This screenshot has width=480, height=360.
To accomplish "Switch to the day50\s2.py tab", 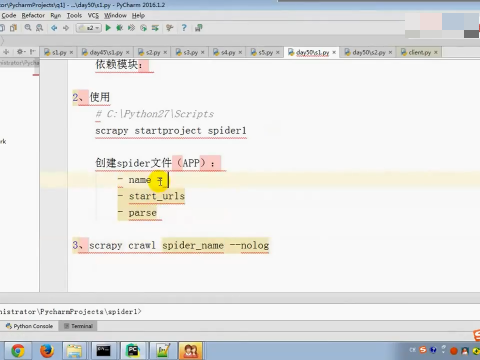I will pyautogui.click(x=368, y=52).
